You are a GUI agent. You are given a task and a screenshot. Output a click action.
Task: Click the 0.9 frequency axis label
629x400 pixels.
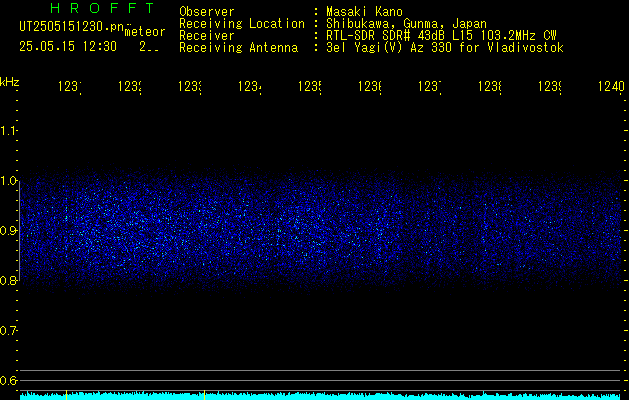(8, 231)
